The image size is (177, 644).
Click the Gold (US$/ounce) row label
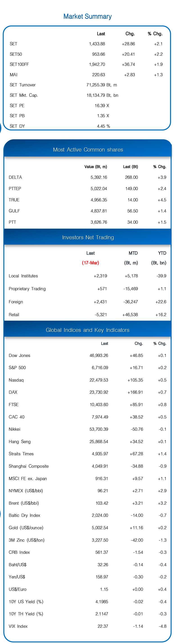[x=26, y=528]
